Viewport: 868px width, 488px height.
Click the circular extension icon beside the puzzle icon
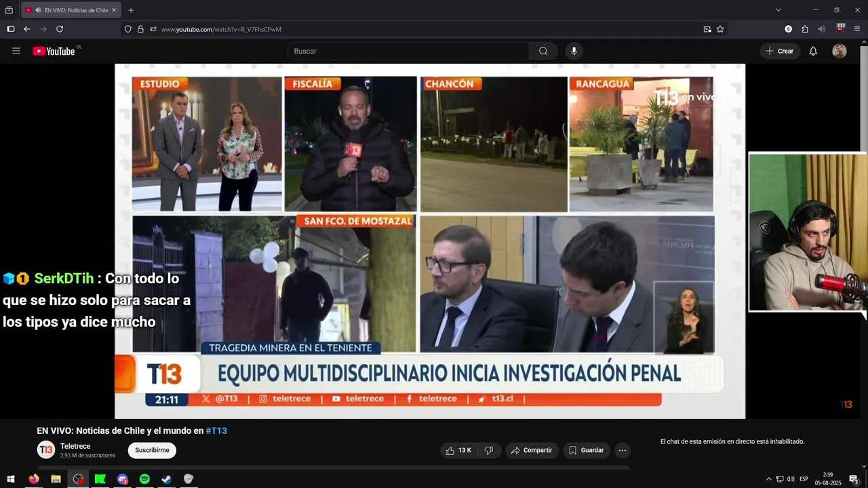[x=788, y=29]
